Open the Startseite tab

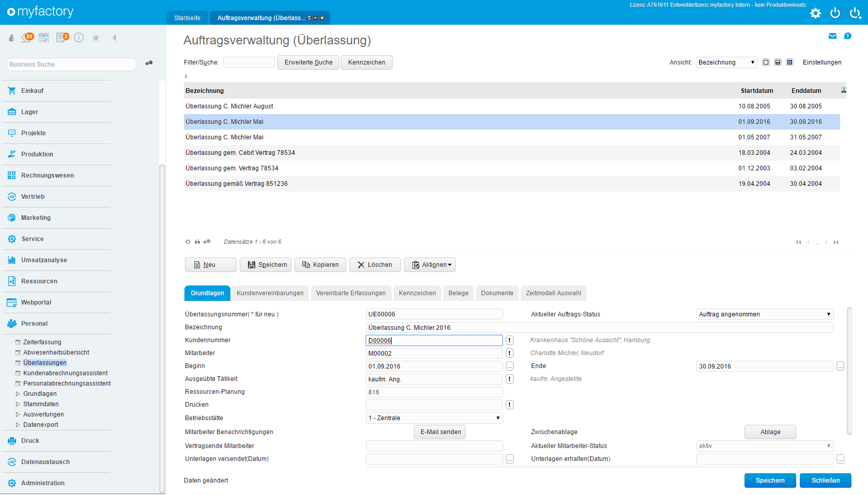pyautogui.click(x=187, y=18)
